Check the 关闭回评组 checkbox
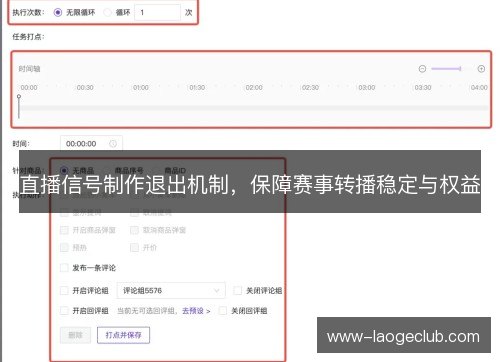 click(x=223, y=311)
